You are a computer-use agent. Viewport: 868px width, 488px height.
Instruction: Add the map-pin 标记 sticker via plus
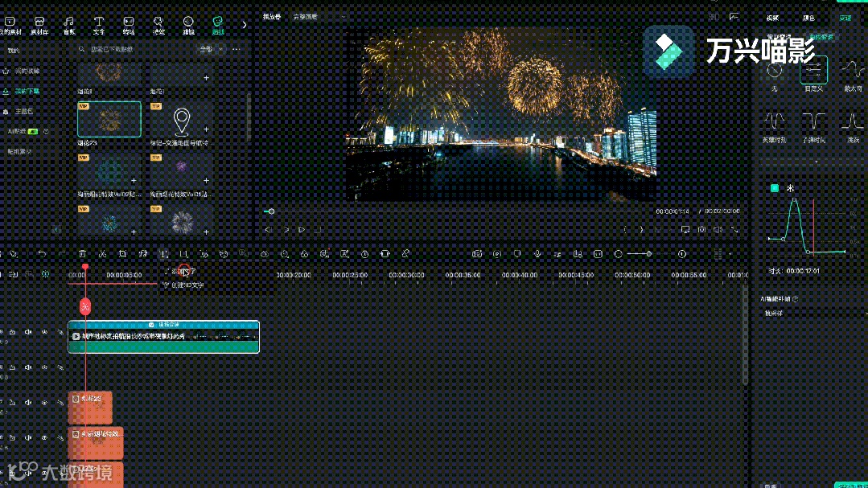(207, 129)
